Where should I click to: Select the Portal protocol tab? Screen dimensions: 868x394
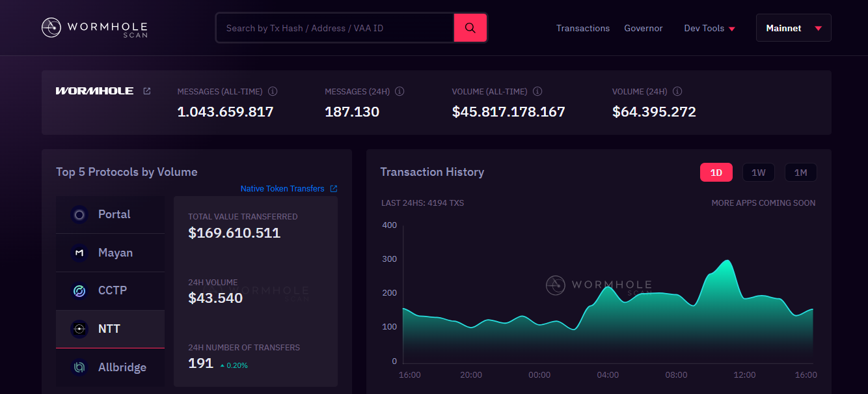click(x=110, y=214)
